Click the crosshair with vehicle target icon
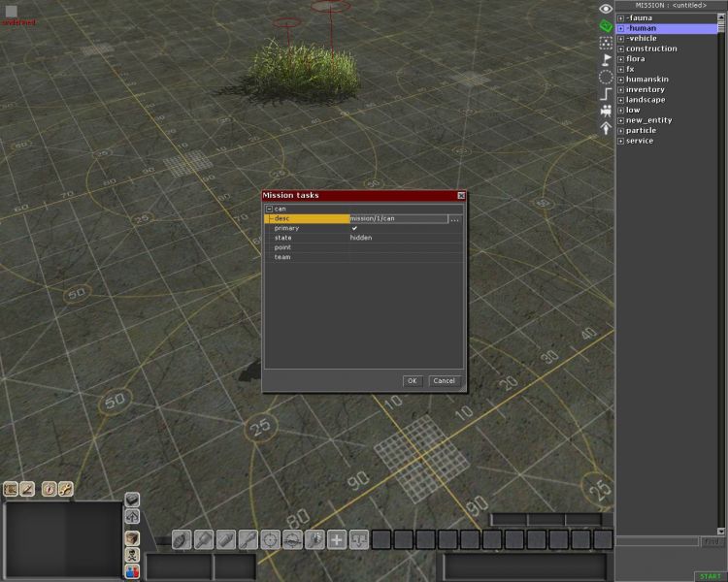Image resolution: width=728 pixels, height=582 pixels. [x=292, y=540]
